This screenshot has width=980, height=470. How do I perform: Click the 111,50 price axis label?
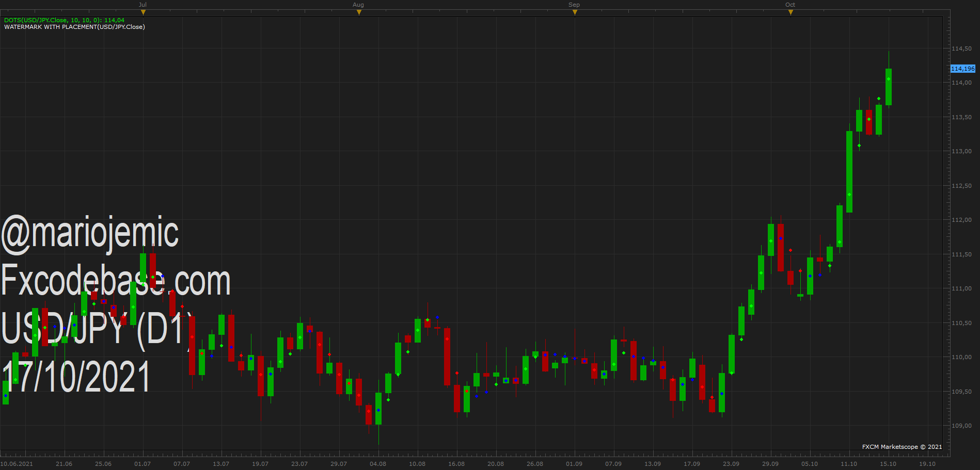961,254
